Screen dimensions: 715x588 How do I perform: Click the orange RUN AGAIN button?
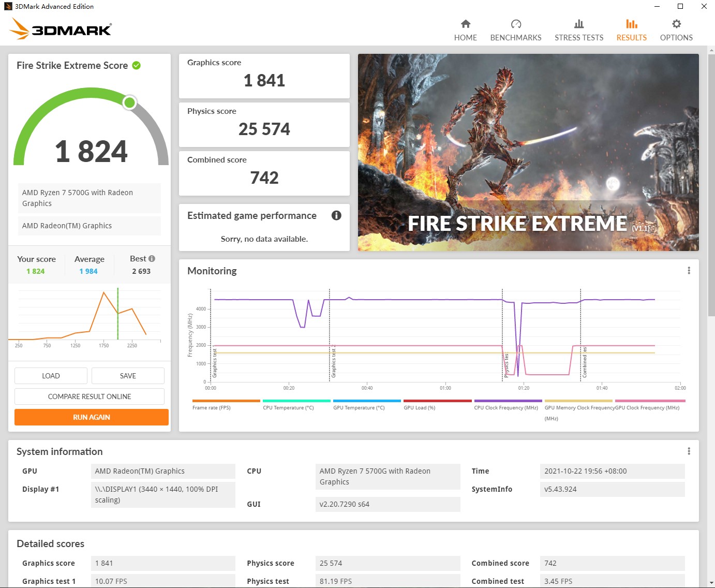click(92, 417)
